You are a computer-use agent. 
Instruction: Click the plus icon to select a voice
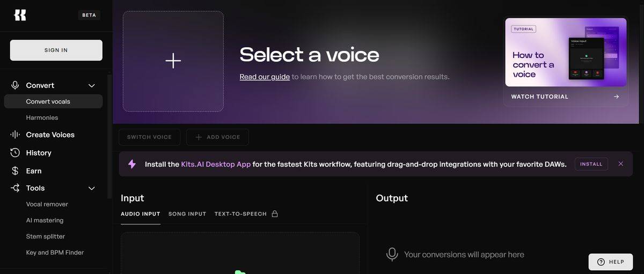(x=173, y=61)
